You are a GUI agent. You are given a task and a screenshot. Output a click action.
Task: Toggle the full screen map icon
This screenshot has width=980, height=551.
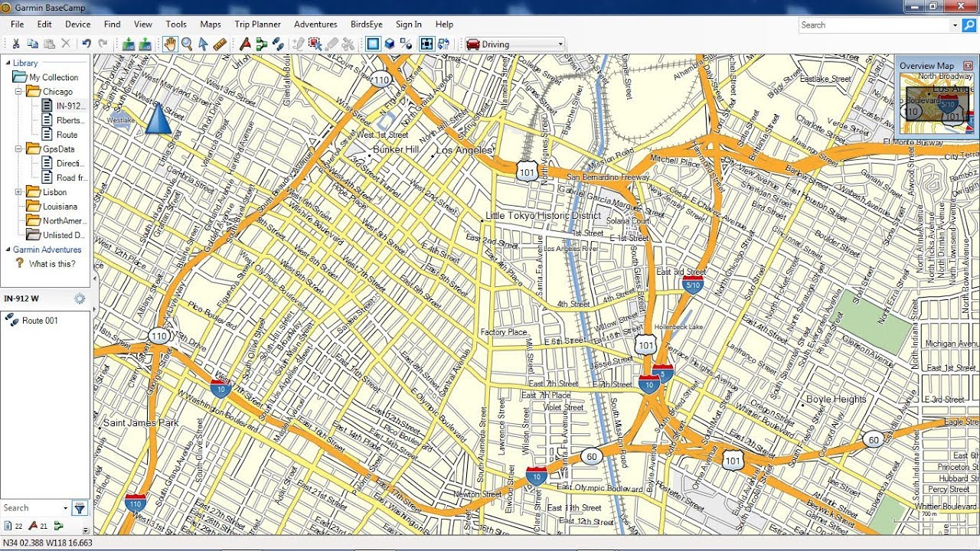pyautogui.click(x=426, y=44)
